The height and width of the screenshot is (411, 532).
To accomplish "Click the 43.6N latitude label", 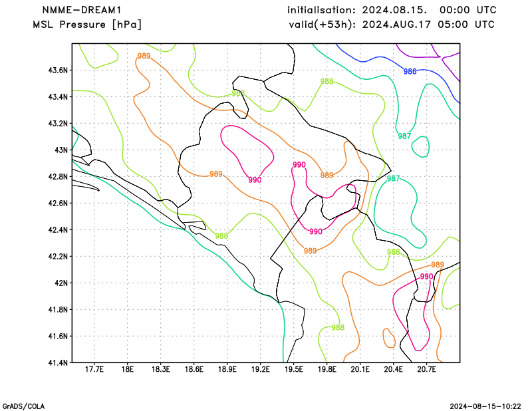I will click(58, 70).
